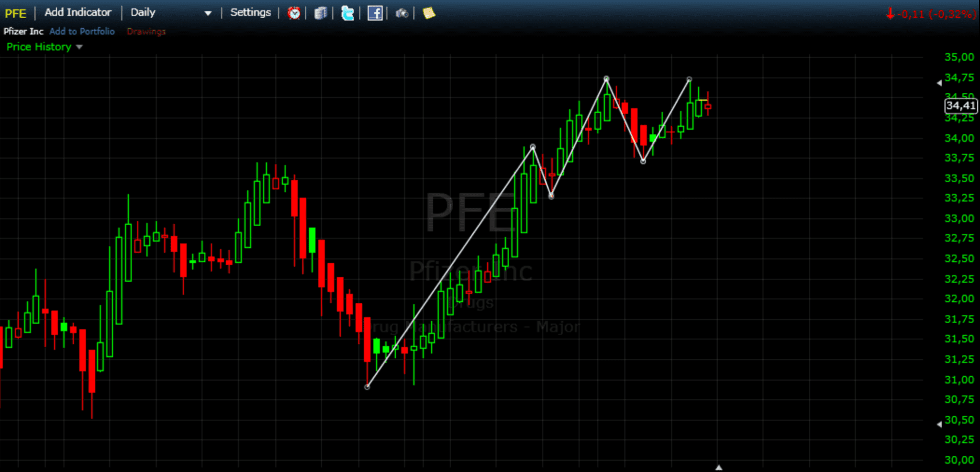Share chart via the Twitter bird icon

(x=347, y=13)
